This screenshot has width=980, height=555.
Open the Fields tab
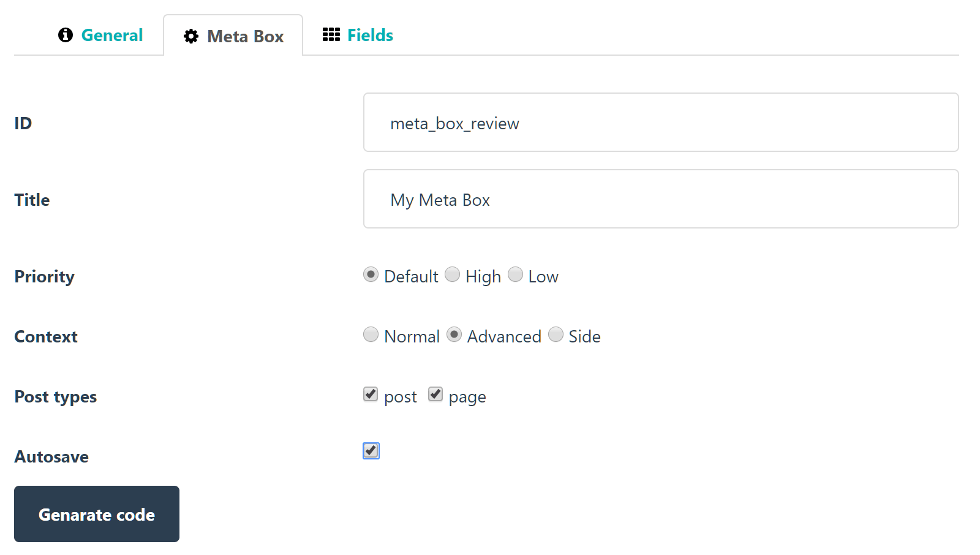coord(370,35)
